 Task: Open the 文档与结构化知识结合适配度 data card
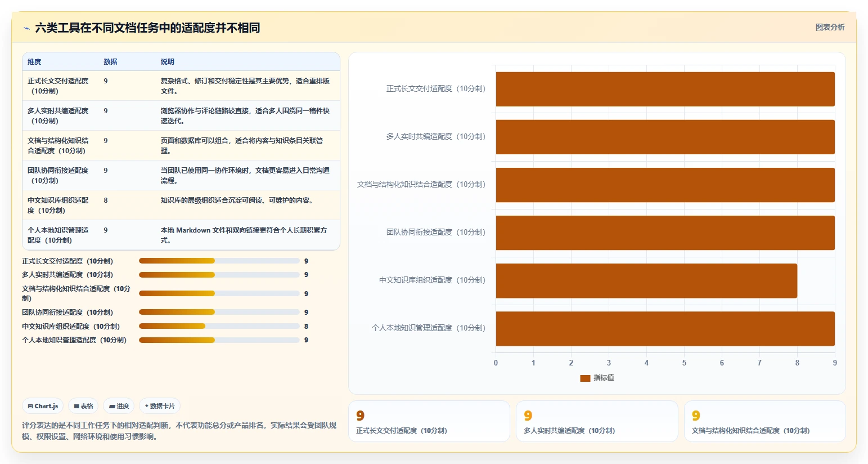[765, 421]
